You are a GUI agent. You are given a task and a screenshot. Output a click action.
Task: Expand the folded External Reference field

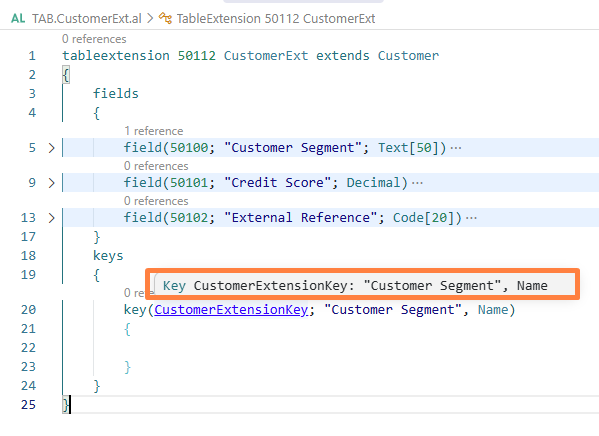coord(52,218)
